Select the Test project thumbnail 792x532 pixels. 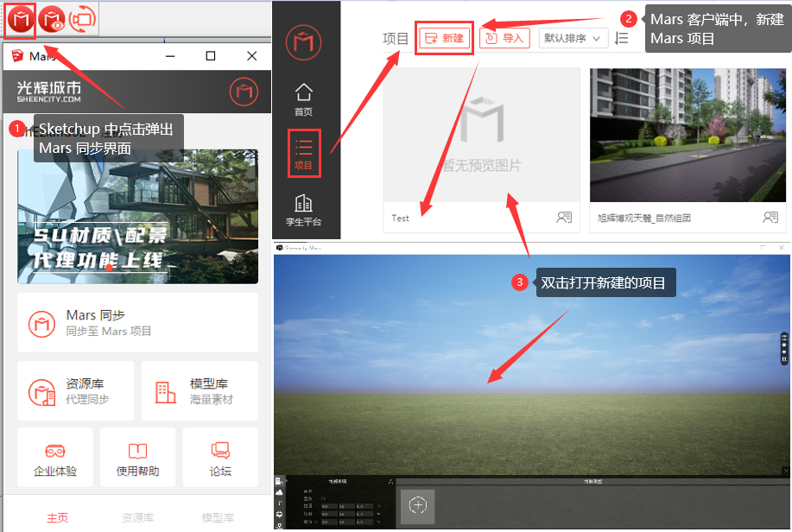(481, 136)
